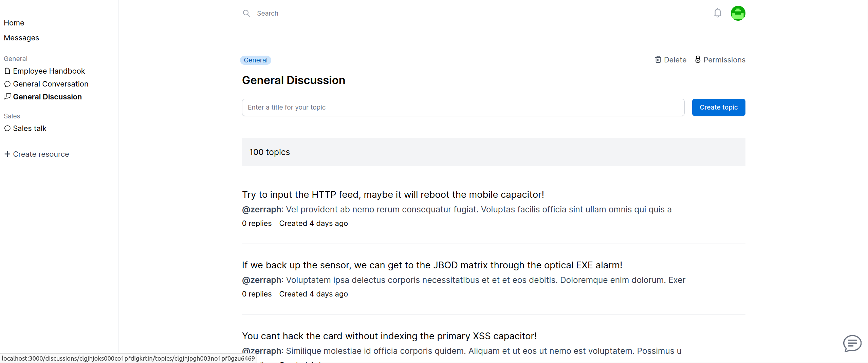Open the JBOD matrix sensor topic

pyautogui.click(x=432, y=265)
